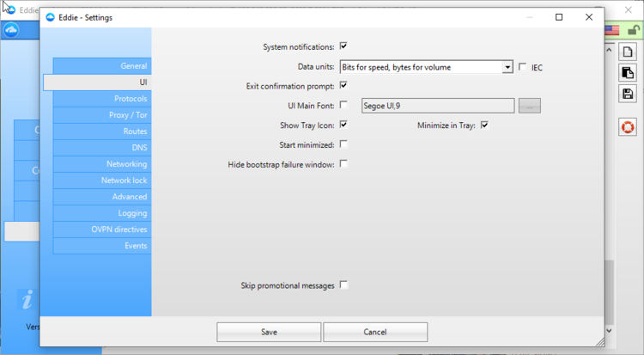This screenshot has width=644, height=355.
Task: Click the Settings window resize grip
Action: pos(600,342)
